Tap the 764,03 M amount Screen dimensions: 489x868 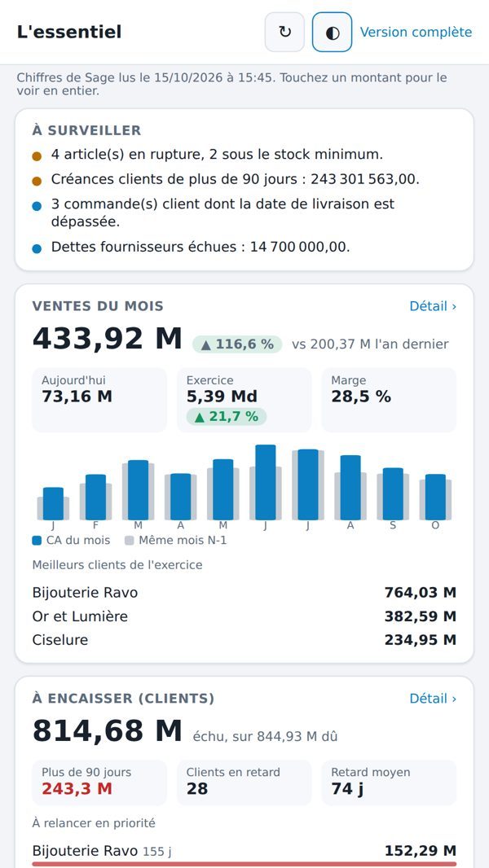(421, 593)
